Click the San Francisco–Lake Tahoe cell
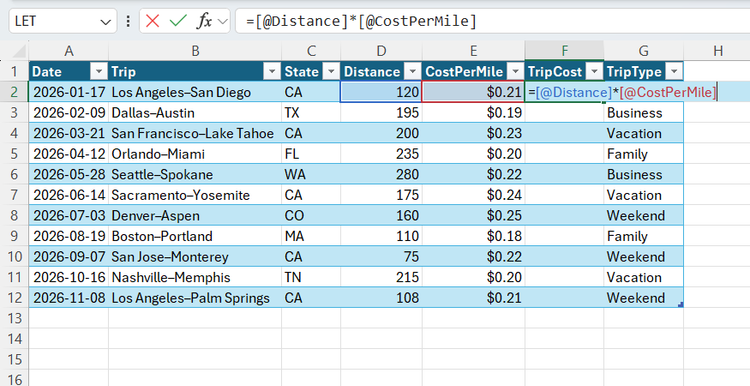The width and height of the screenshot is (750, 386). point(195,133)
